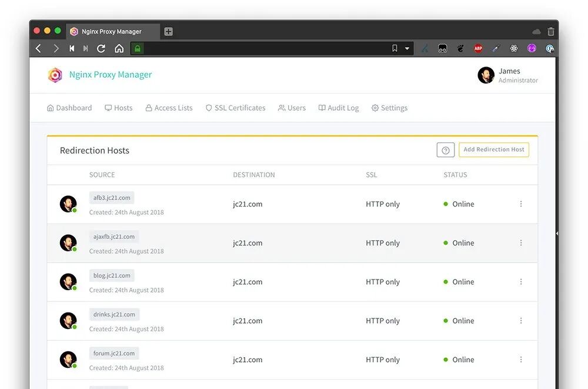Click the rewind navigation button

click(72, 48)
